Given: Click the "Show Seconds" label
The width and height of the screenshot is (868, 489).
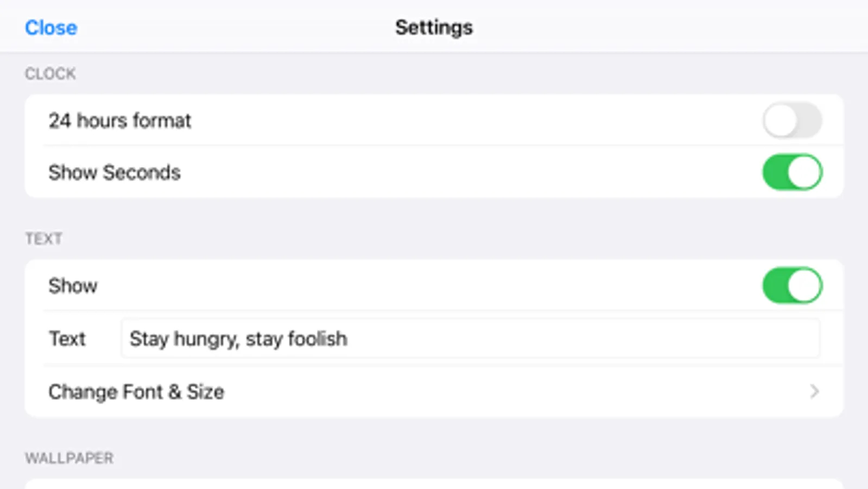Looking at the screenshot, I should click(115, 173).
